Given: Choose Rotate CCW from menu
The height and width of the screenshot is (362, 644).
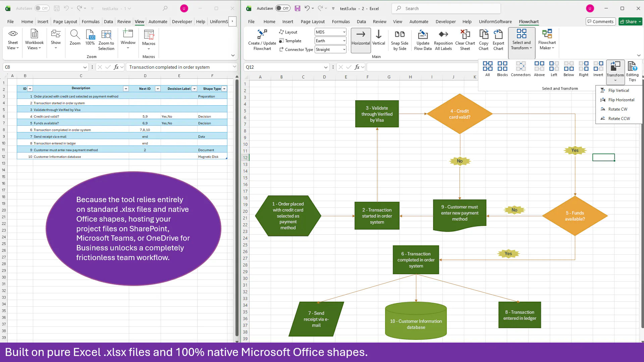Looking at the screenshot, I should (x=619, y=119).
